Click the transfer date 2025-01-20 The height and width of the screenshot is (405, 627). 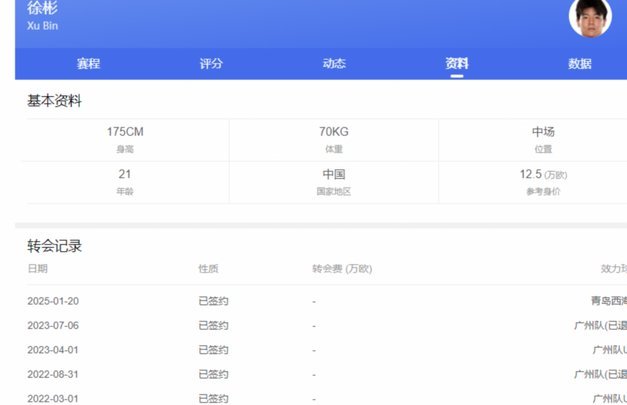pyautogui.click(x=53, y=301)
